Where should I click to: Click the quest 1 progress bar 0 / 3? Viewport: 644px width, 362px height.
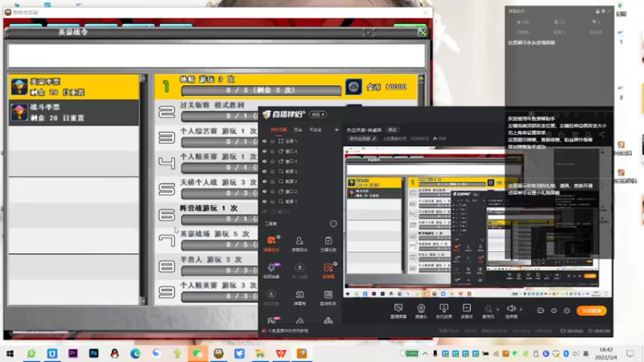pos(261,90)
